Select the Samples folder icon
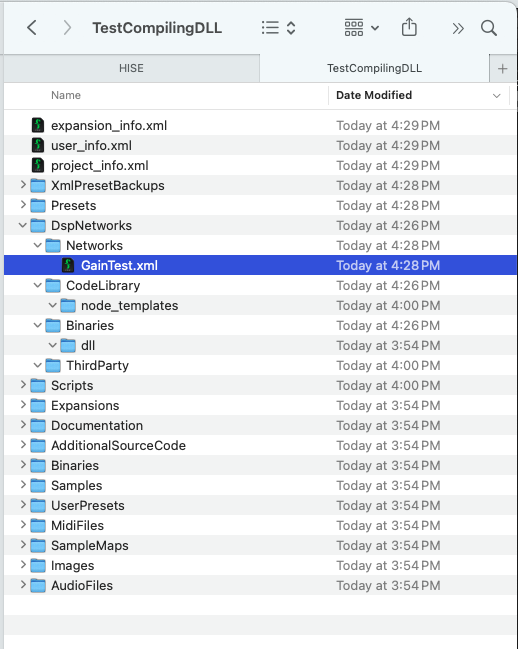 (x=38, y=486)
